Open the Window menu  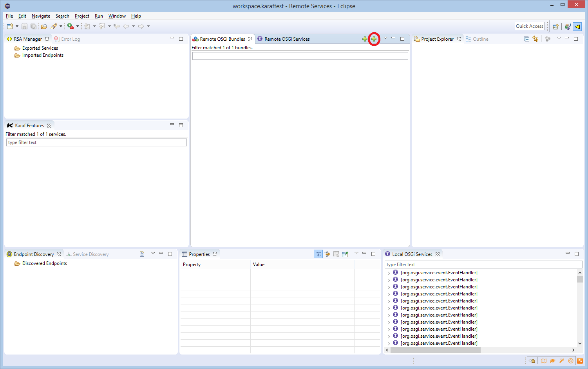tap(117, 16)
